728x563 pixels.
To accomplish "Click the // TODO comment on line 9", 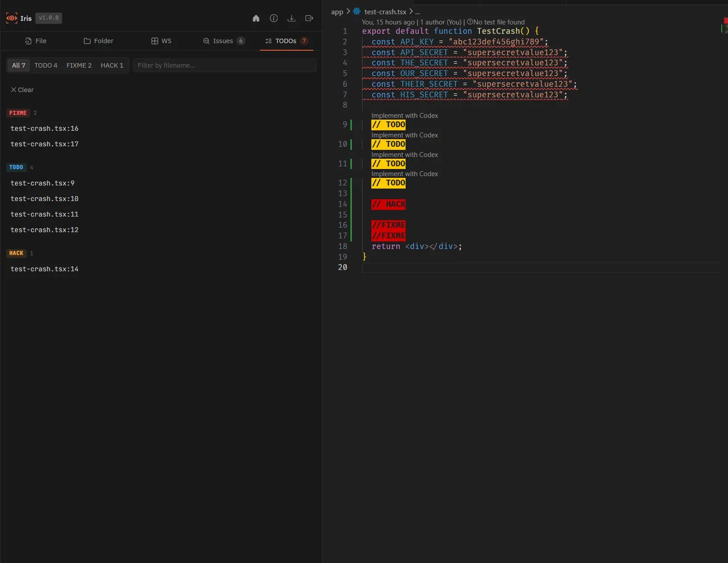I will [388, 125].
